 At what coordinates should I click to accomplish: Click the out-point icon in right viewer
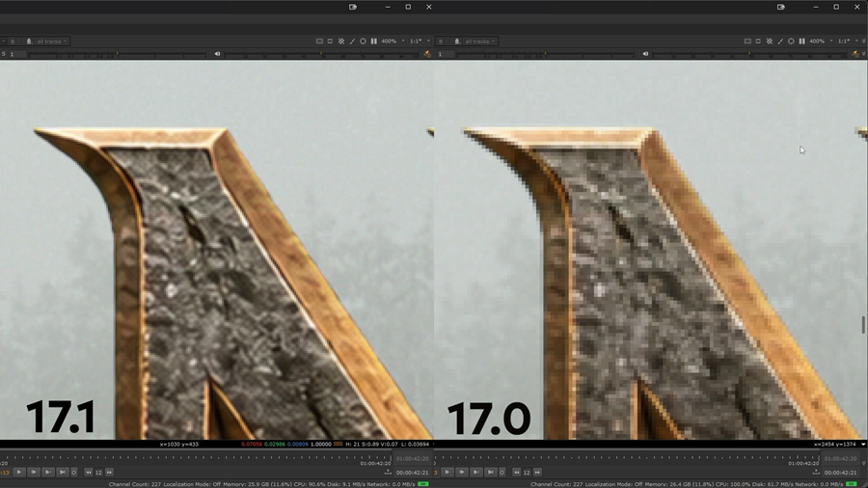(816, 472)
